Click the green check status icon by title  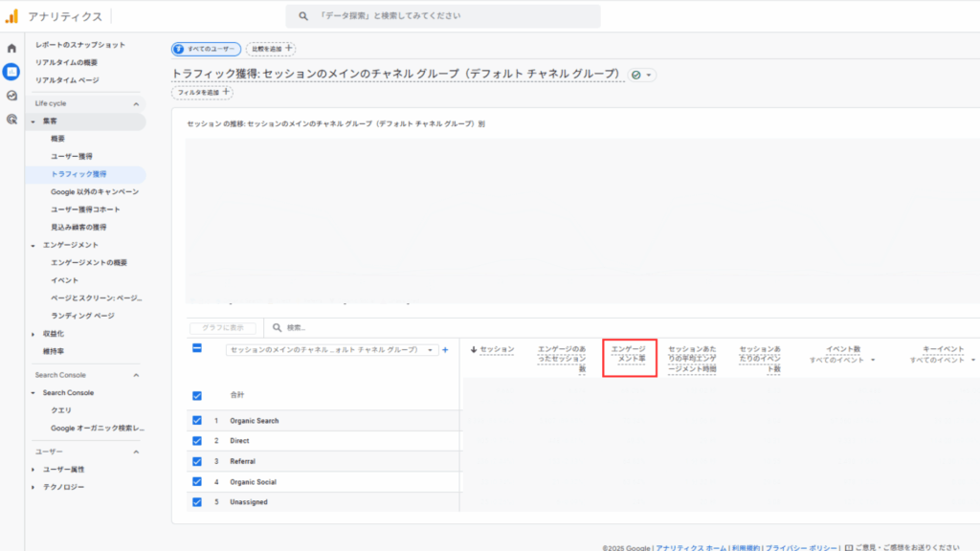[636, 75]
